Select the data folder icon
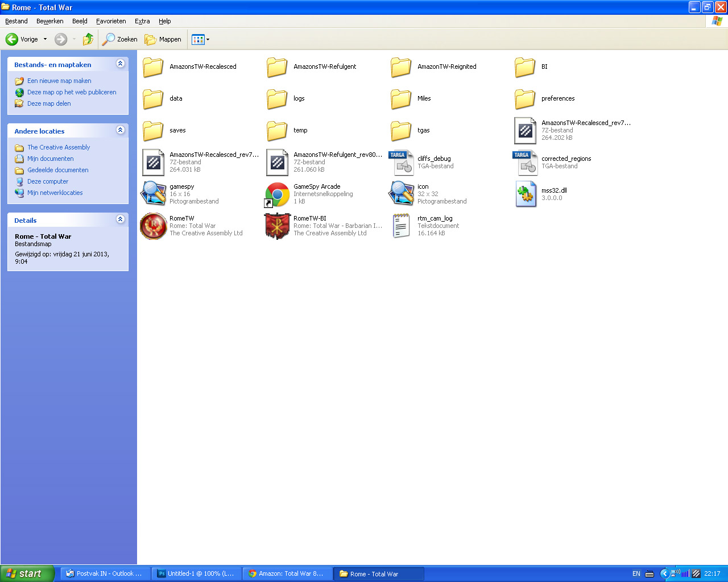 click(x=154, y=99)
